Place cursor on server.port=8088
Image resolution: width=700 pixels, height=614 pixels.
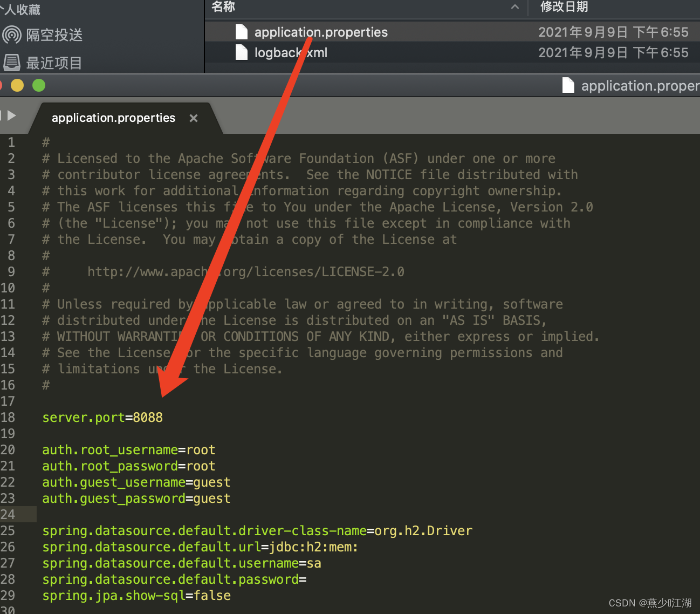coord(102,417)
